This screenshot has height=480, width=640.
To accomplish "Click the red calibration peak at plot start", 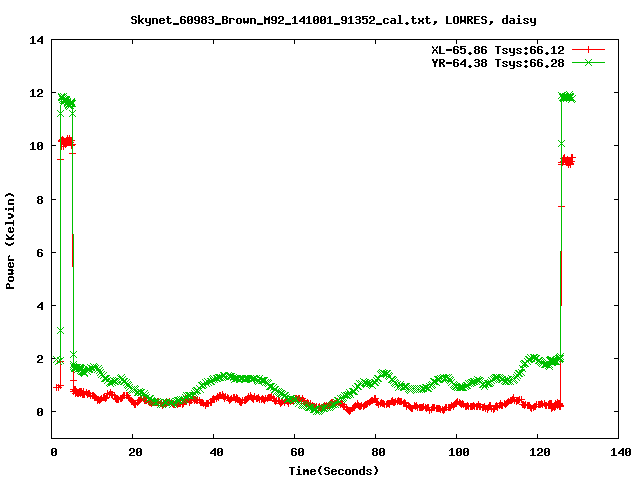I will (x=67, y=142).
